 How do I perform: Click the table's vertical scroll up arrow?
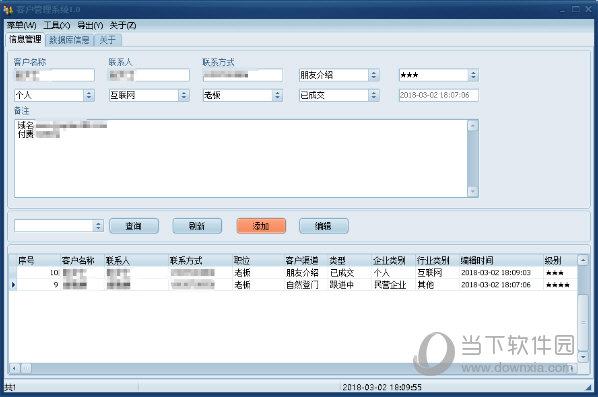583,260
